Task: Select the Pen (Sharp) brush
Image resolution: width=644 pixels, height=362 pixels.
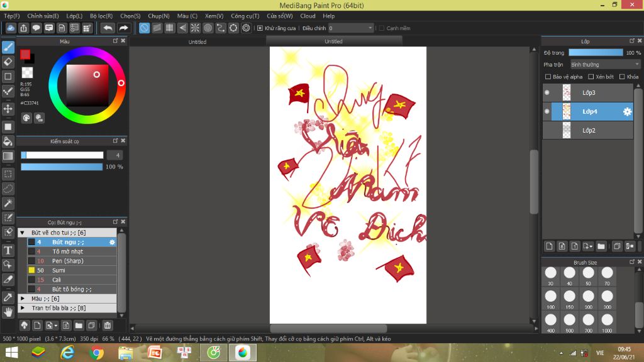Action: pos(72,261)
